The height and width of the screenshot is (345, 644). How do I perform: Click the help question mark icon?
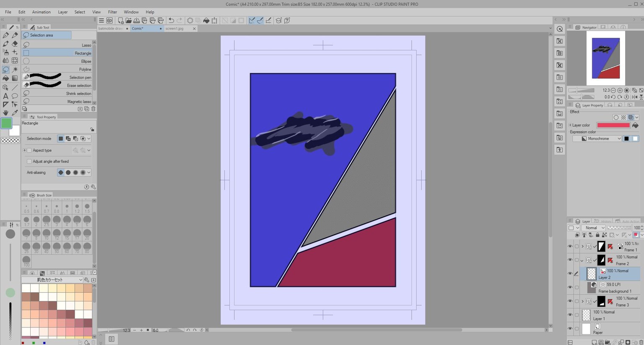287,20
